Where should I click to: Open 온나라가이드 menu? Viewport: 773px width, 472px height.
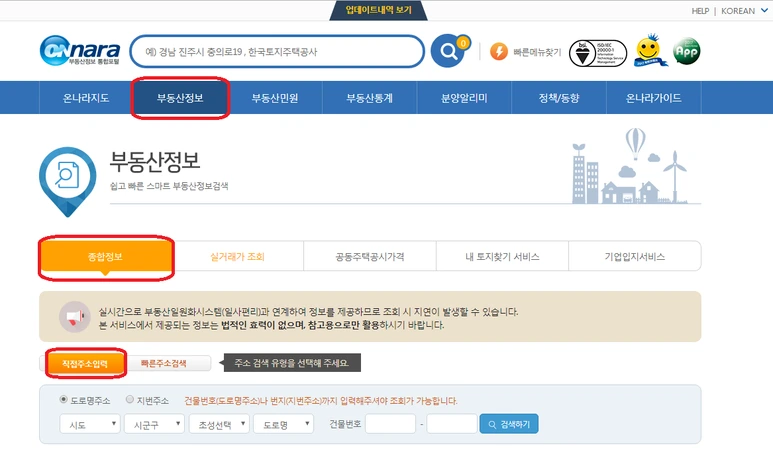point(654,98)
